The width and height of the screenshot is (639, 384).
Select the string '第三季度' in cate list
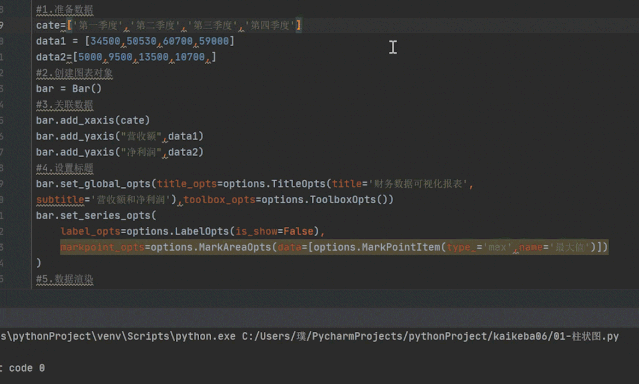tap(212, 25)
